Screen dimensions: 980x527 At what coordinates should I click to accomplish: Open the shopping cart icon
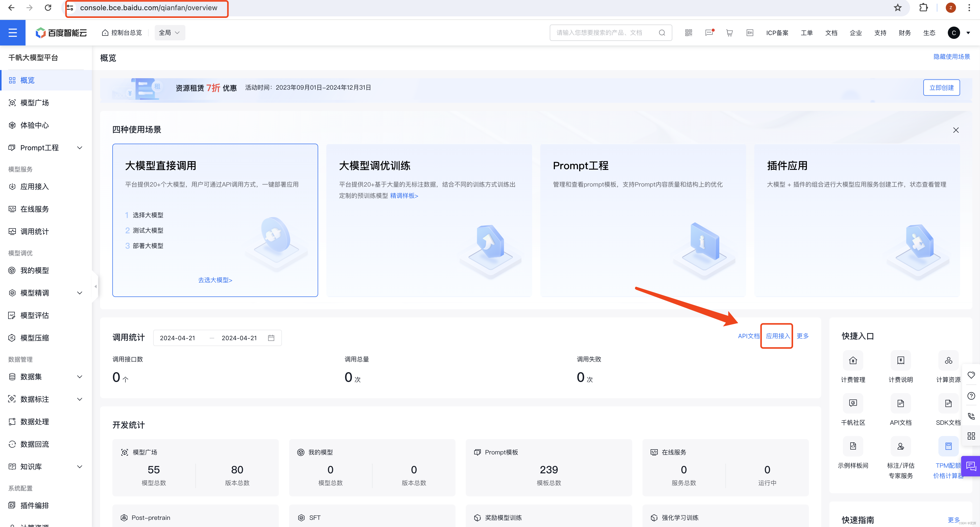click(x=729, y=33)
